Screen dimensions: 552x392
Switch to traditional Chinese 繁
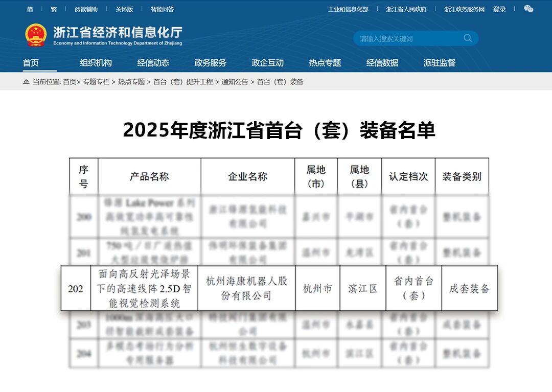(x=54, y=9)
